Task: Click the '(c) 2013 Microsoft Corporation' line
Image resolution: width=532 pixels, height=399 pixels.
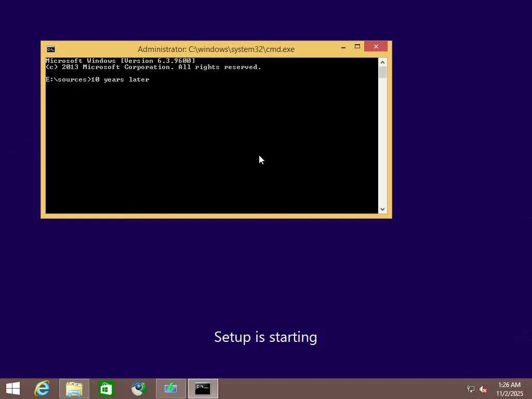Action: tap(153, 67)
